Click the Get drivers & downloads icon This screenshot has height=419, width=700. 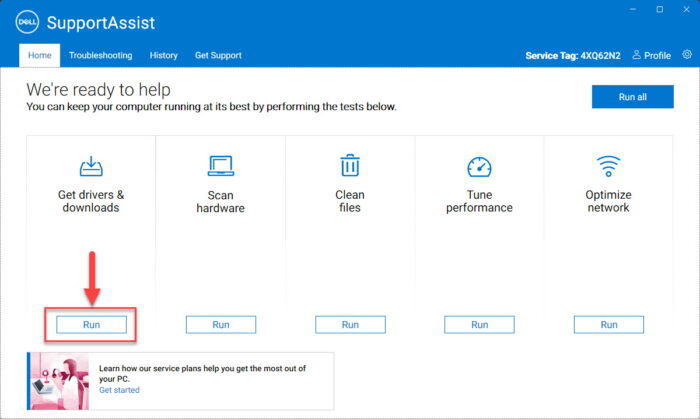click(x=91, y=166)
